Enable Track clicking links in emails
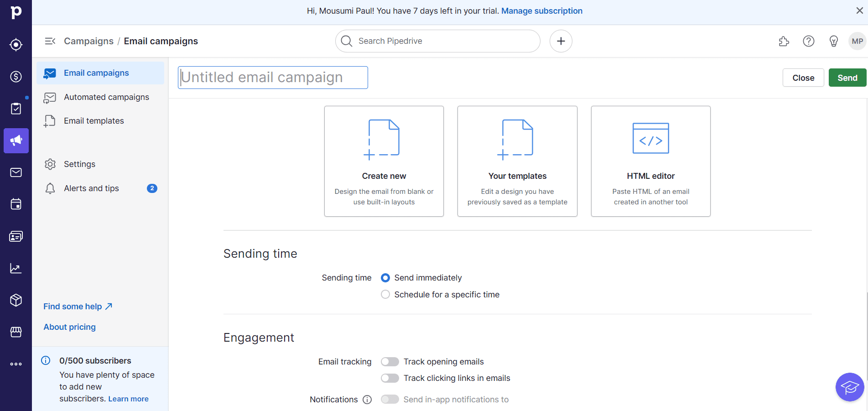868x411 pixels. [x=390, y=378]
